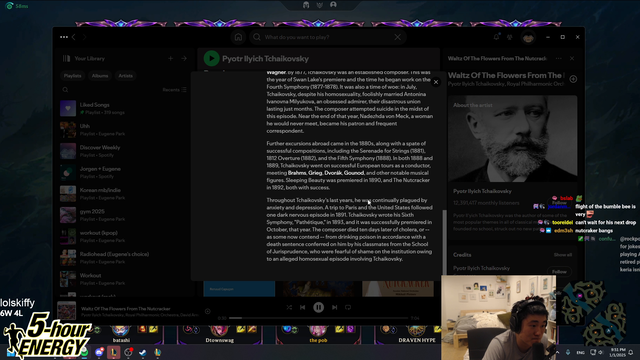The width and height of the screenshot is (640, 360).
Task: Click the Brahms link in biography
Action: [x=297, y=173]
